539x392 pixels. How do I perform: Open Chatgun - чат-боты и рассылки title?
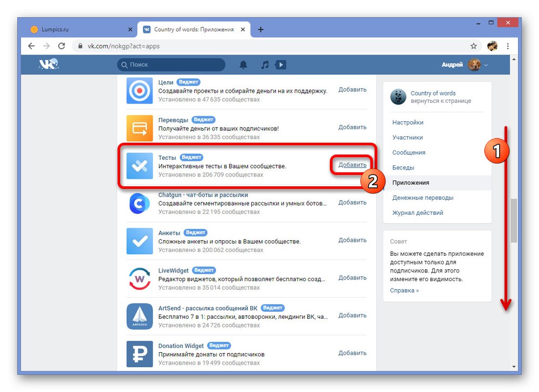pos(203,195)
